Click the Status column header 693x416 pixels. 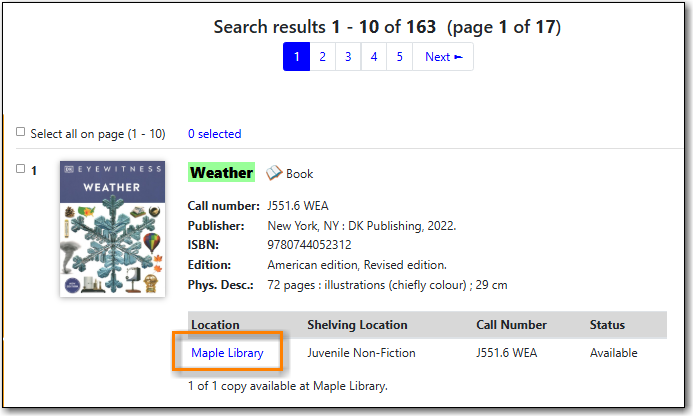[607, 325]
